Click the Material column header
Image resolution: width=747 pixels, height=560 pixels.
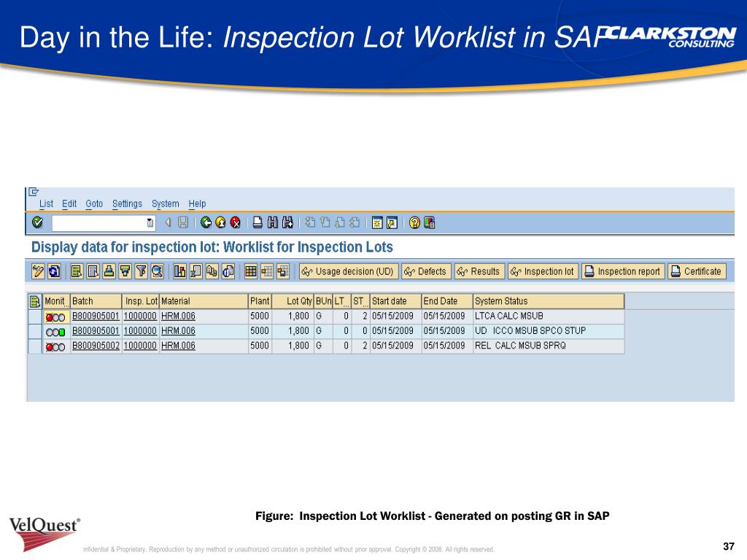click(204, 301)
